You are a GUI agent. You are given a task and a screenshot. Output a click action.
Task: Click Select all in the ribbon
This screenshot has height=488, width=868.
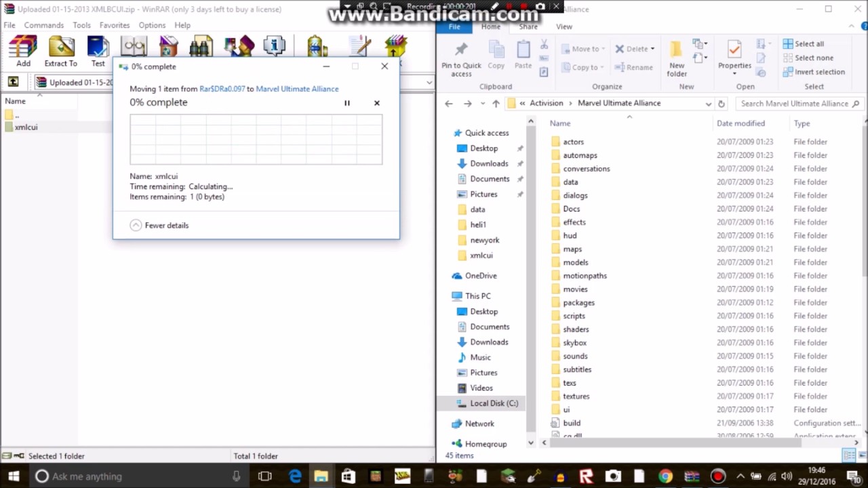(x=804, y=43)
